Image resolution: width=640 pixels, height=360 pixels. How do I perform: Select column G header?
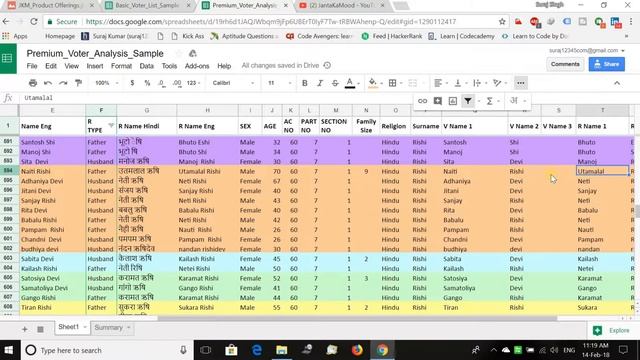147,110
